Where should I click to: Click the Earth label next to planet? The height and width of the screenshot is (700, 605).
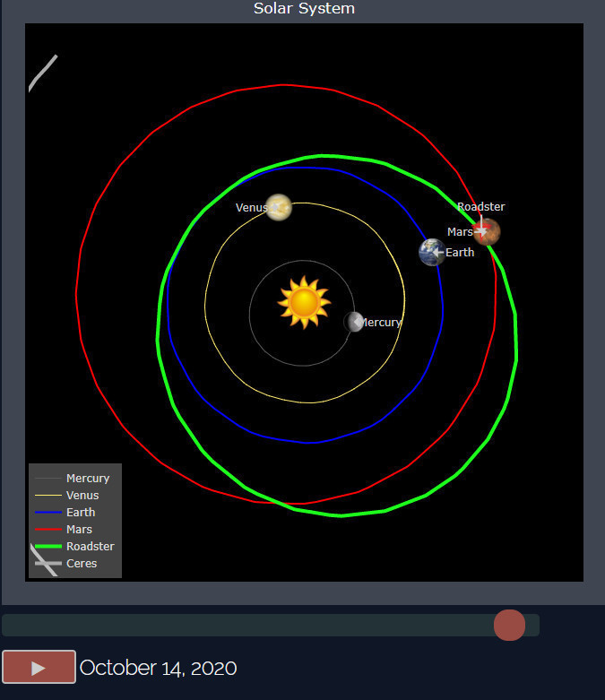coord(460,253)
